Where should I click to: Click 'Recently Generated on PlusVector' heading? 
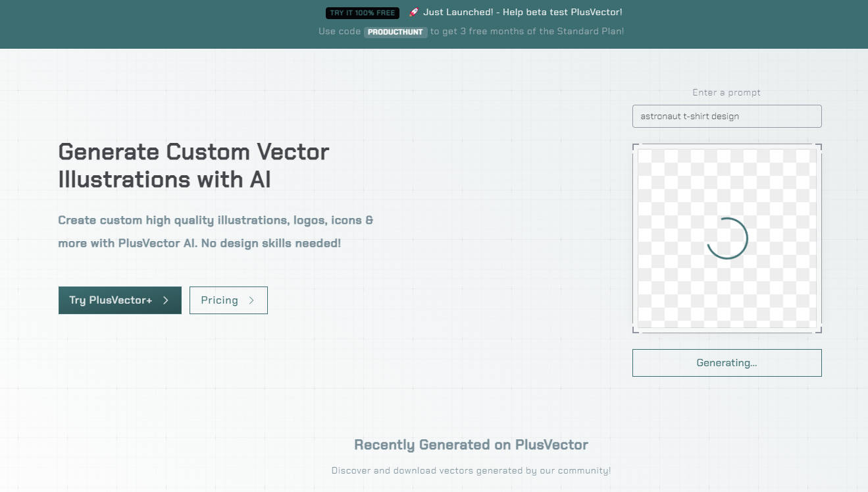tap(471, 445)
